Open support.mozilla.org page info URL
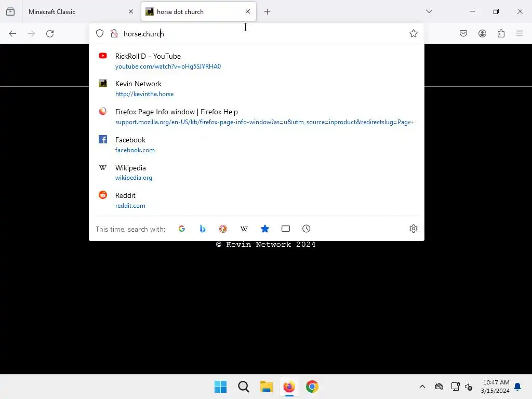Viewport: 532px width, 399px height. click(x=265, y=122)
